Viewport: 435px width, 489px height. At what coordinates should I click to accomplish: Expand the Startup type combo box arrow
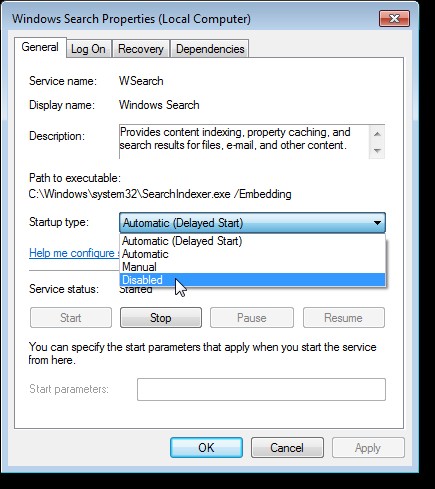[377, 223]
